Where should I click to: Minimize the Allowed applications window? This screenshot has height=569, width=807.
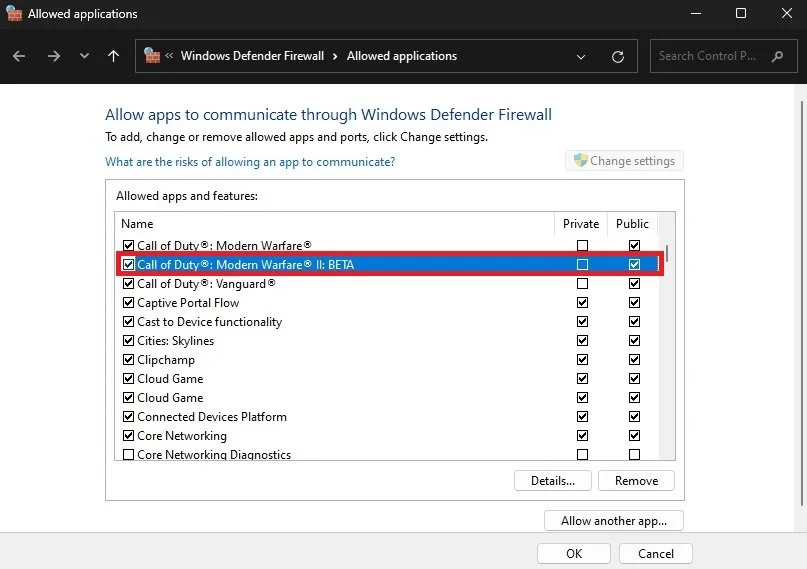point(696,13)
